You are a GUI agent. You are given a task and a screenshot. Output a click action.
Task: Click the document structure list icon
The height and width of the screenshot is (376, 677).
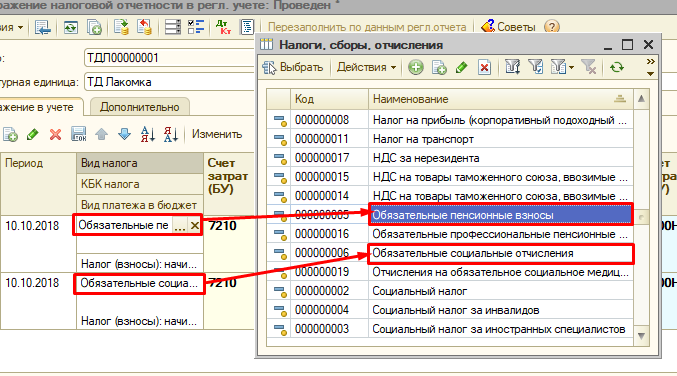(247, 27)
